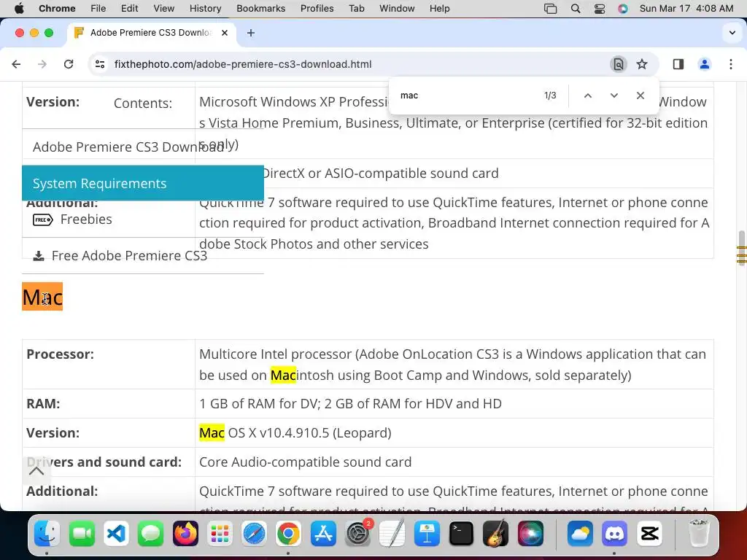Open a new tab with plus button
This screenshot has width=747, height=560.
[251, 33]
